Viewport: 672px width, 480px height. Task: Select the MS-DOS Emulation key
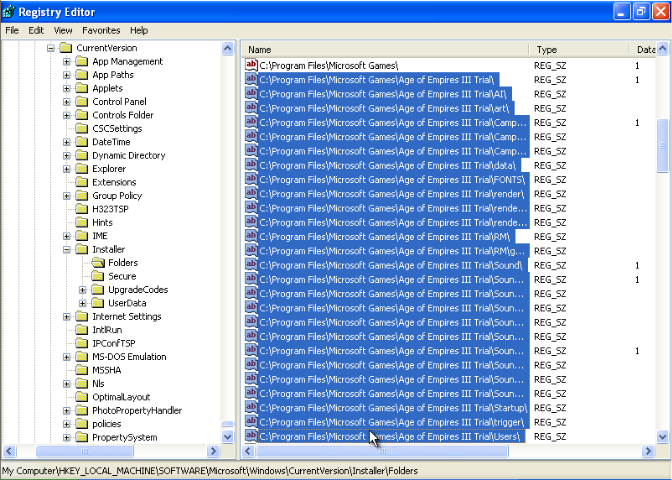coord(129,357)
